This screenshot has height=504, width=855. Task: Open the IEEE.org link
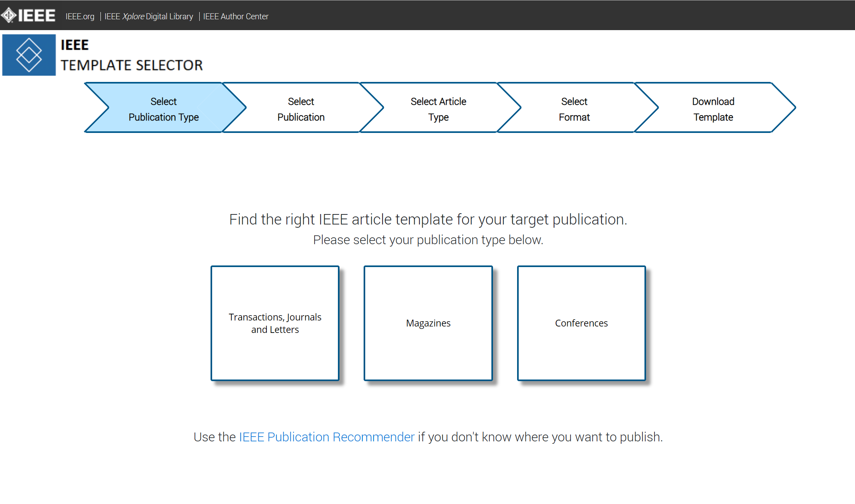(80, 16)
